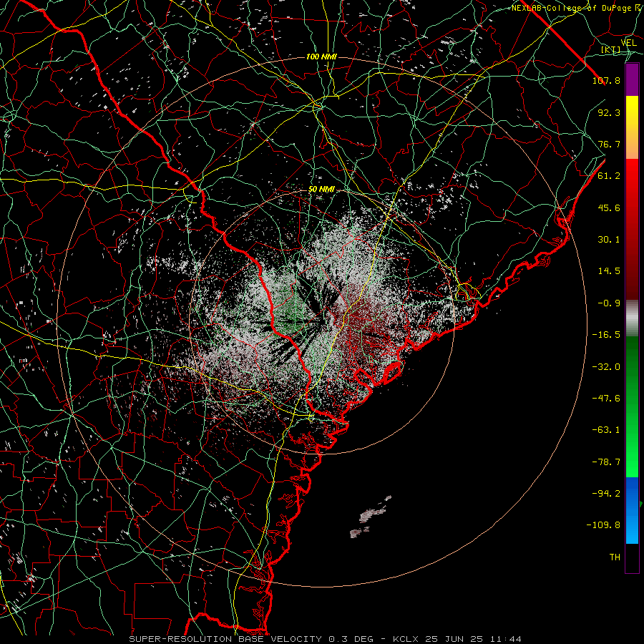Click the -78.7 value on velocity scale

click(x=606, y=462)
